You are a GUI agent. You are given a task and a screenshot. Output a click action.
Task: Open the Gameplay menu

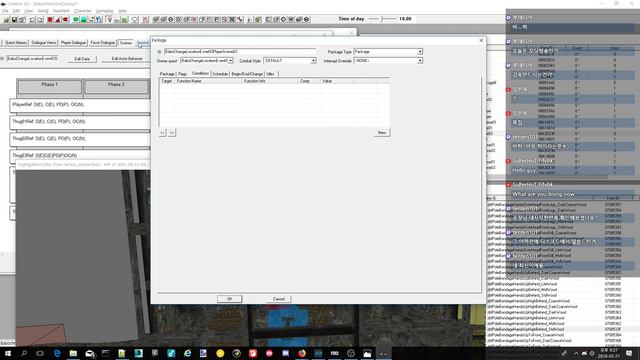pyautogui.click(x=104, y=11)
